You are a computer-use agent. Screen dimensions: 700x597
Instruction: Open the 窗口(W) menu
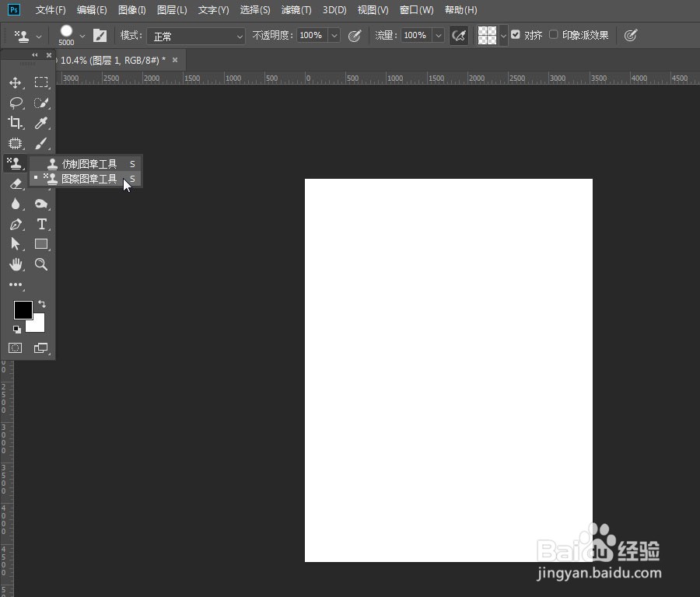click(417, 10)
